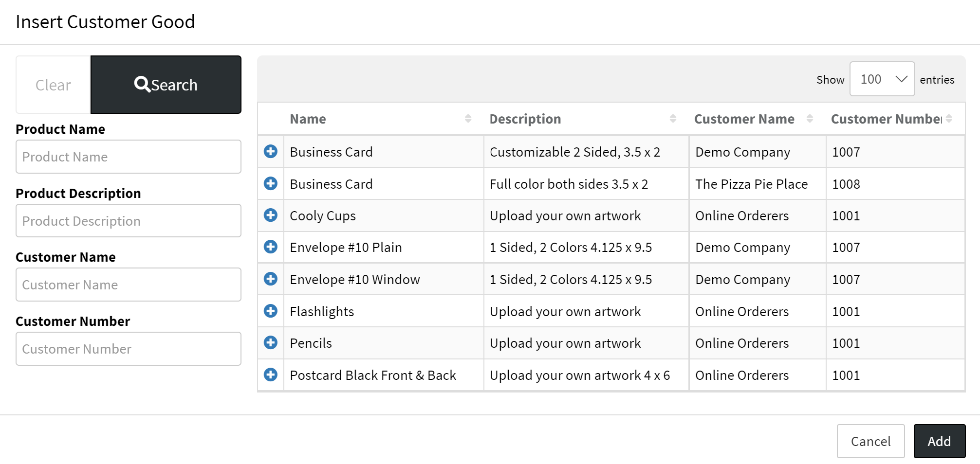Click the Clear button
Screen dimensions: 980x464
[53, 85]
